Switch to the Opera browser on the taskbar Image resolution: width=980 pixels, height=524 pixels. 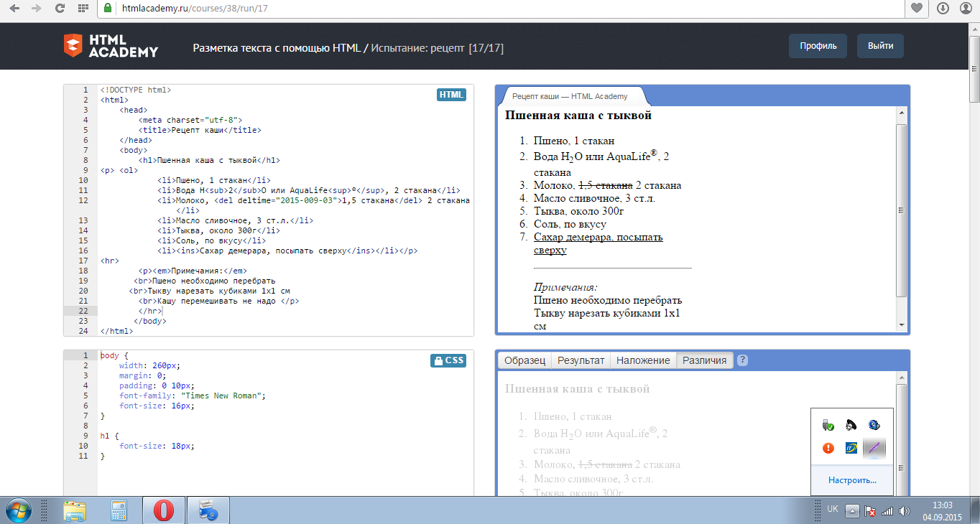coord(164,510)
